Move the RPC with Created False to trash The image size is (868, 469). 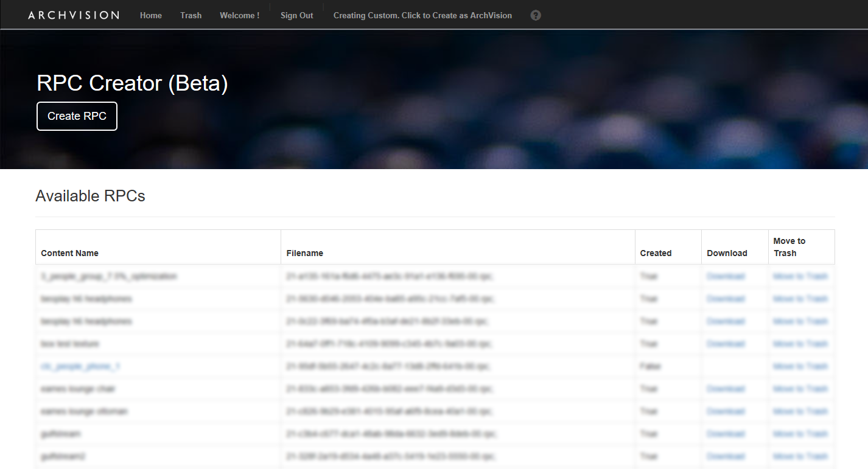pyautogui.click(x=800, y=366)
